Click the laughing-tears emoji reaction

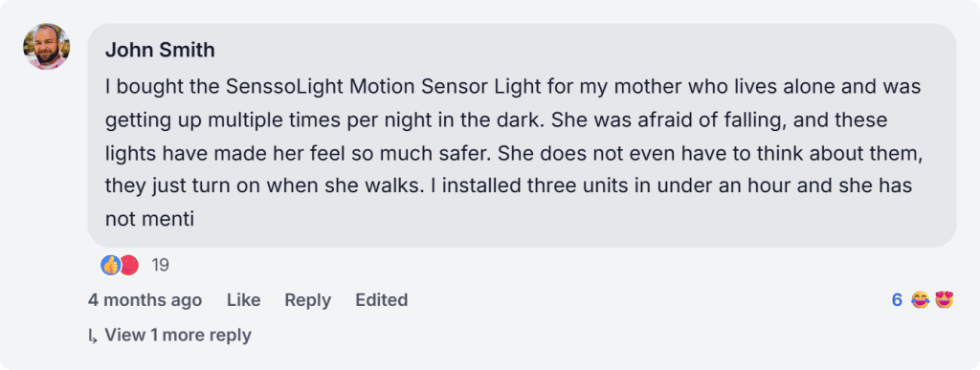click(921, 300)
